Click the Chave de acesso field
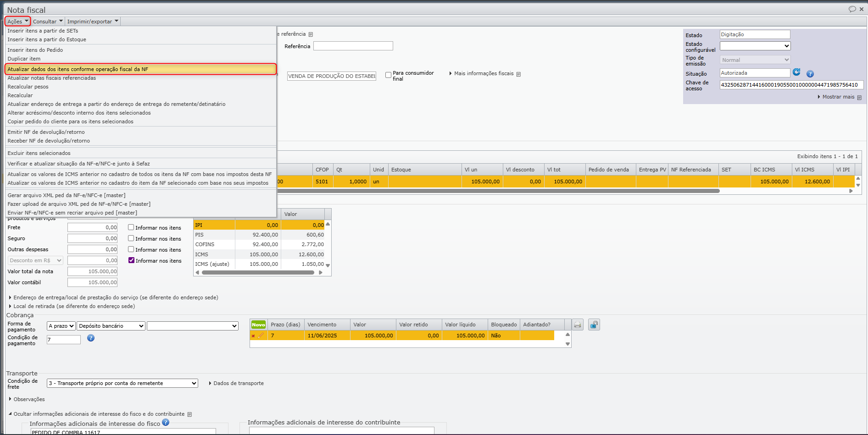The image size is (868, 435). 792,85
